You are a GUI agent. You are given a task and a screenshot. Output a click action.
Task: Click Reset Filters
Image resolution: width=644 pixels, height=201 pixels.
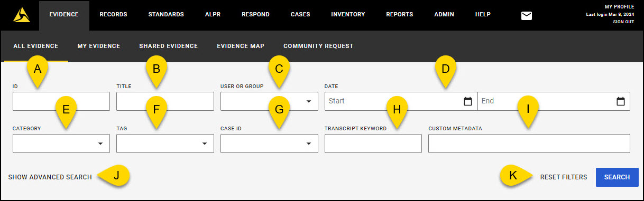click(x=564, y=177)
